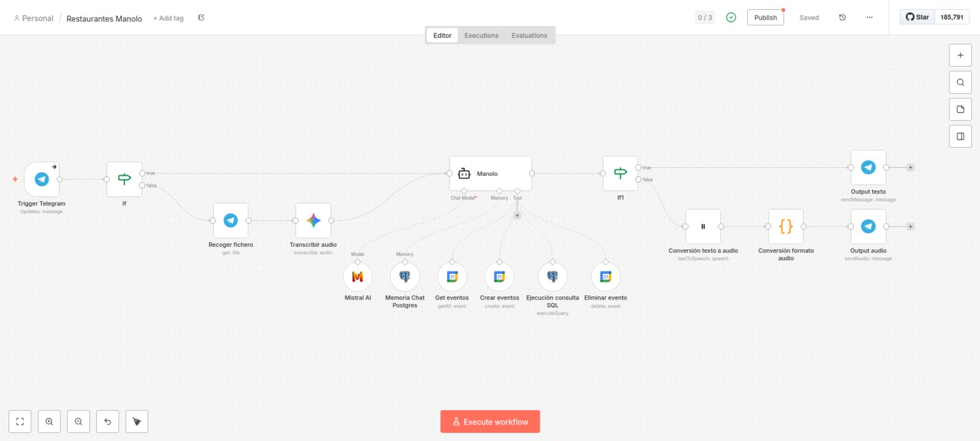Fit workflow to view

[x=20, y=421]
